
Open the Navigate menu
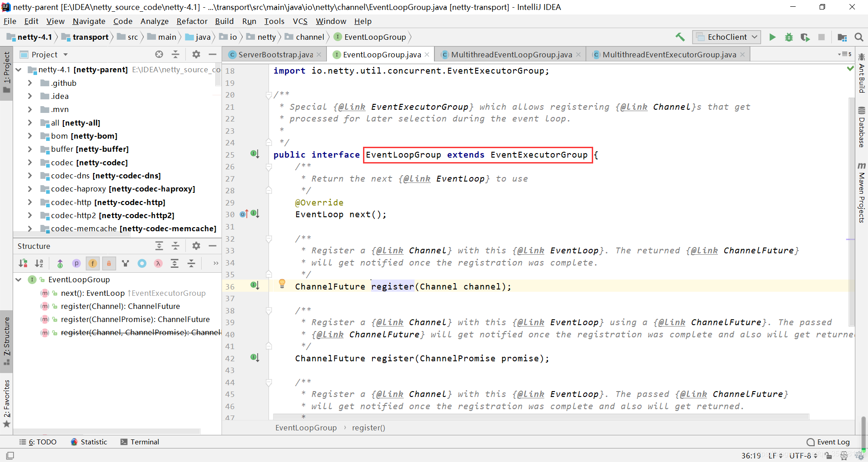pos(89,21)
